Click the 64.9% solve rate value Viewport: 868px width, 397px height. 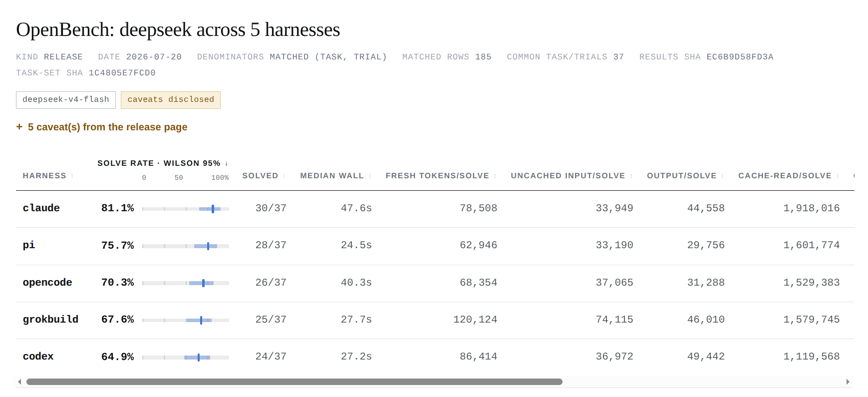[117, 357]
